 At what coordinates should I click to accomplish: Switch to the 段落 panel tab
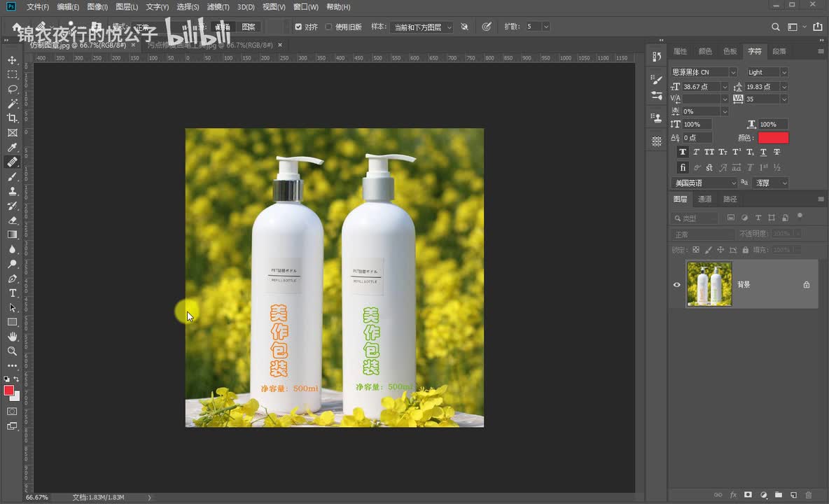tap(779, 51)
